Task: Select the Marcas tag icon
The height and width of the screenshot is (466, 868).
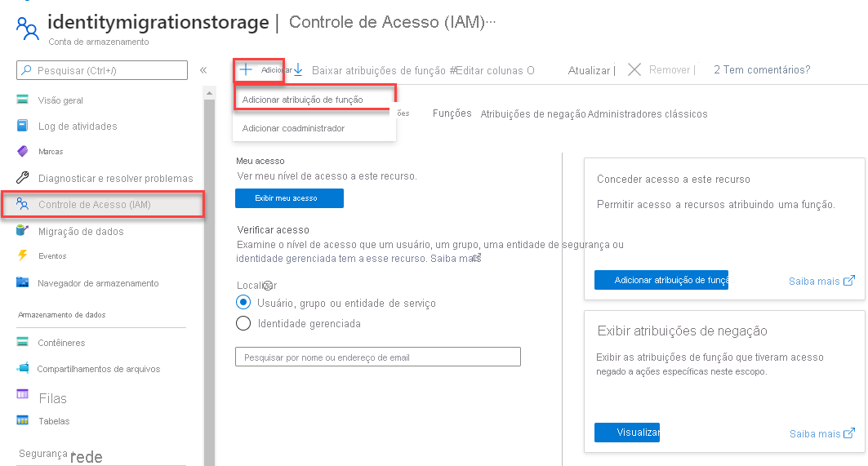Action: [22, 151]
